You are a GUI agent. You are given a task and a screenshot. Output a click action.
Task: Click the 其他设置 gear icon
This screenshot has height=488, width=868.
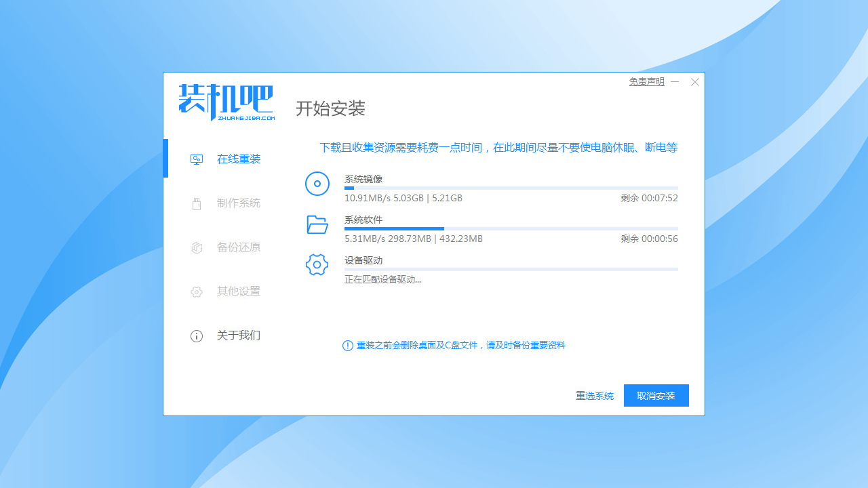point(197,291)
